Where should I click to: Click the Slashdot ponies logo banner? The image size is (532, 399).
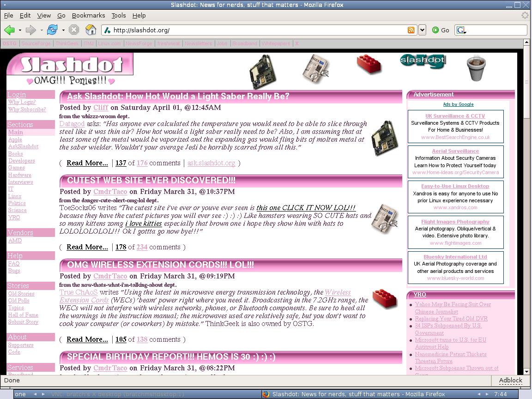click(70, 69)
